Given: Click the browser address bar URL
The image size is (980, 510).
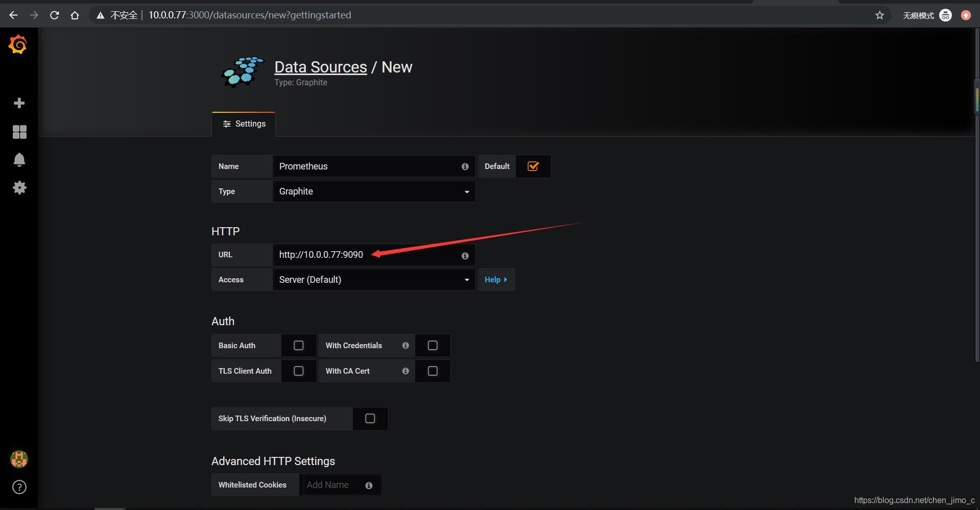Looking at the screenshot, I should coord(250,15).
